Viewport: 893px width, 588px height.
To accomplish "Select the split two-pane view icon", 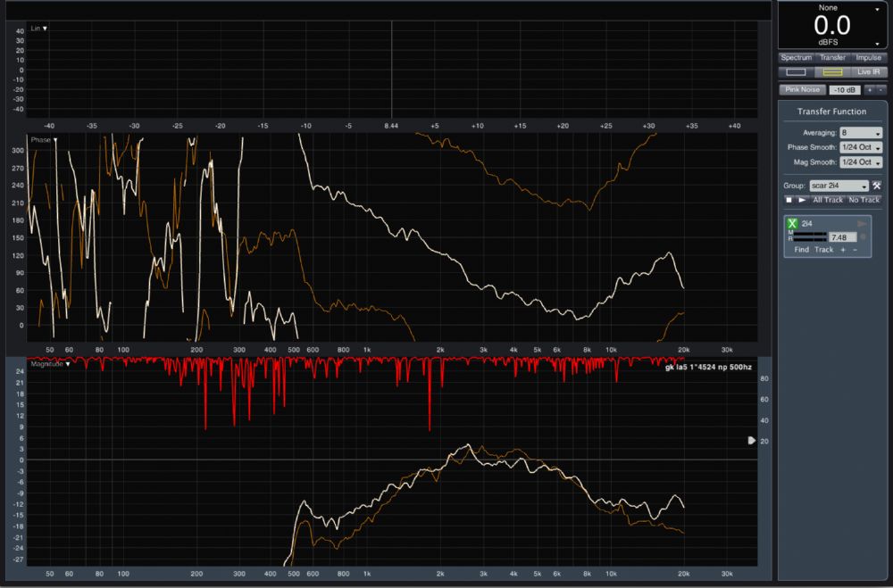I will point(832,71).
